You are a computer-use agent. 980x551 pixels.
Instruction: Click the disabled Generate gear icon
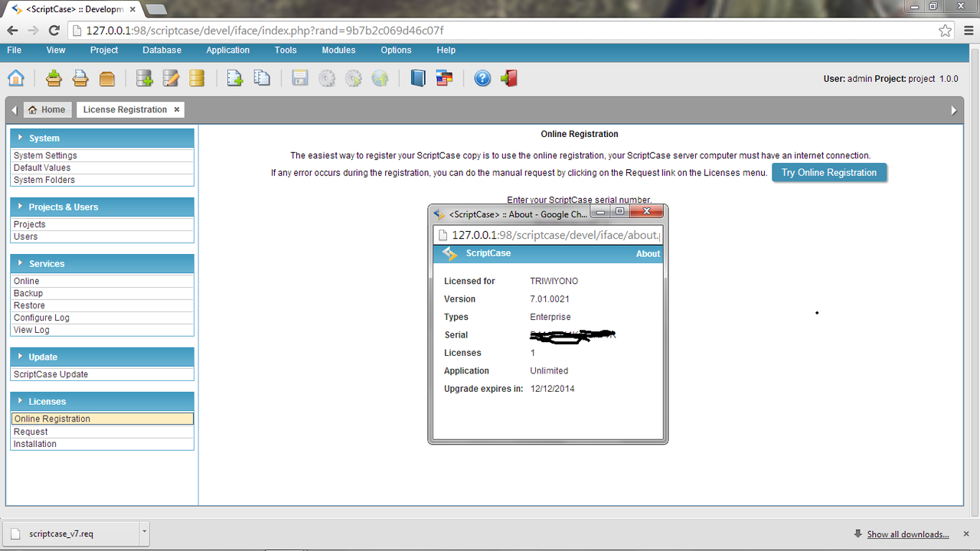tap(327, 78)
